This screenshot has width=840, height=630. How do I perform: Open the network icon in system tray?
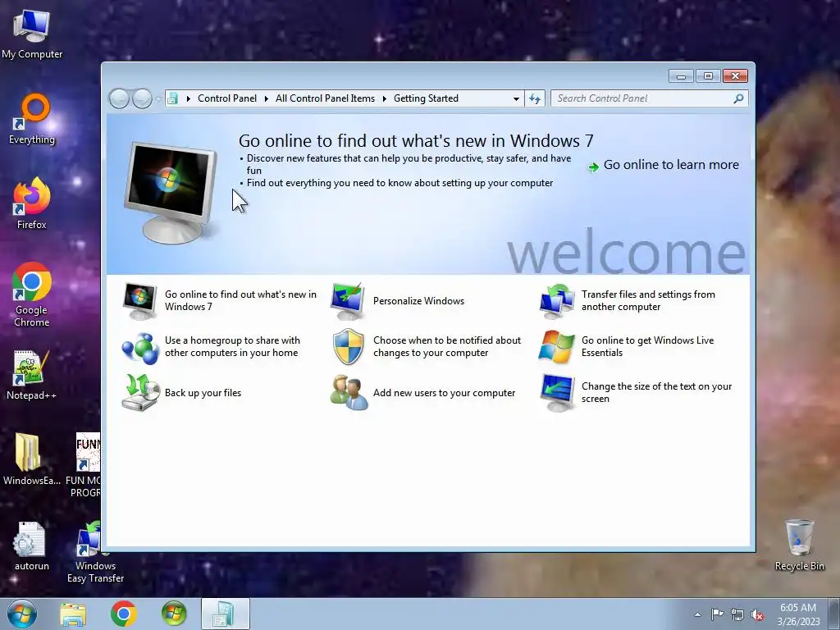(737, 614)
